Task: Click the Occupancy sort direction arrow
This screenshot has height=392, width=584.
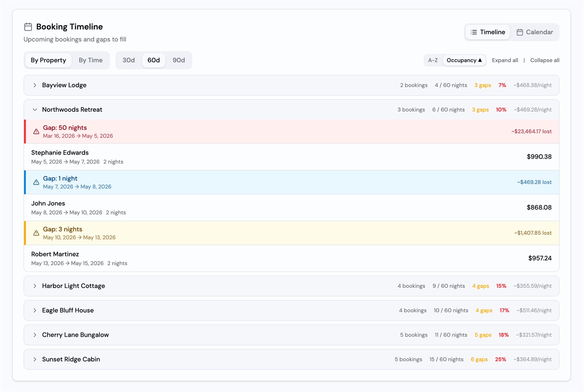Action: coord(480,60)
